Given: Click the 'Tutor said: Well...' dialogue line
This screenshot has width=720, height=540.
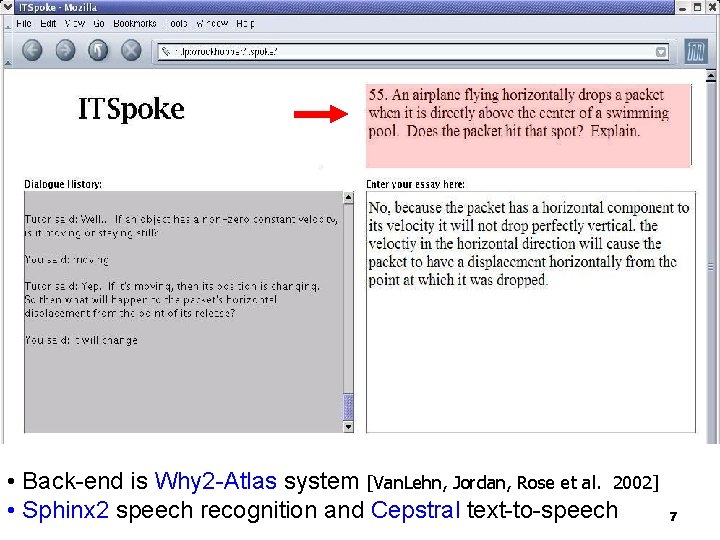Looking at the screenshot, I should (x=181, y=226).
